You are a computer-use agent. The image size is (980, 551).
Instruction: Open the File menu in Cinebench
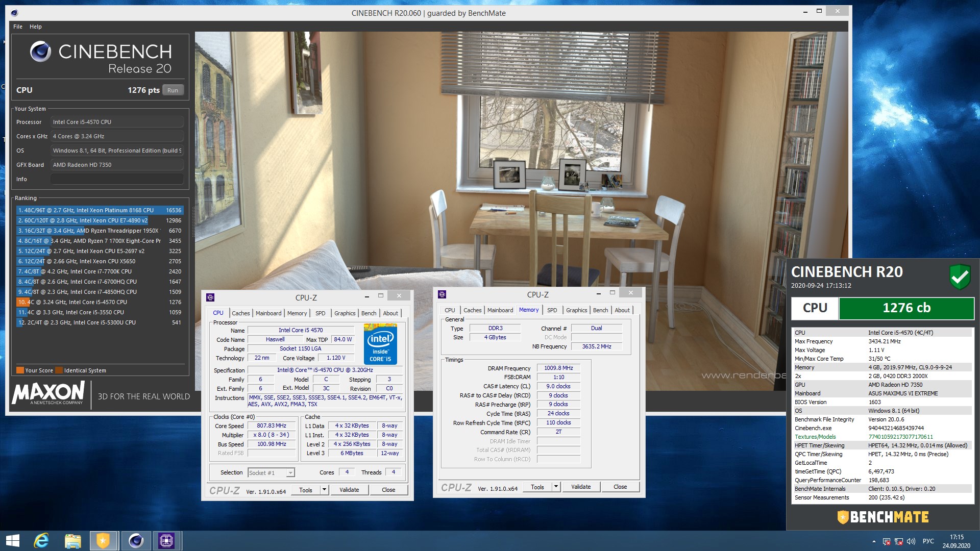pos(18,27)
